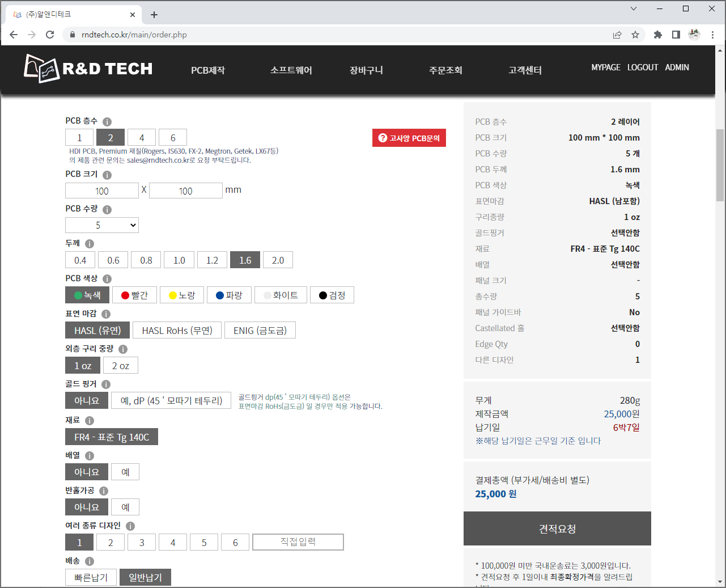Bookmark this page with the star icon

tap(635, 35)
